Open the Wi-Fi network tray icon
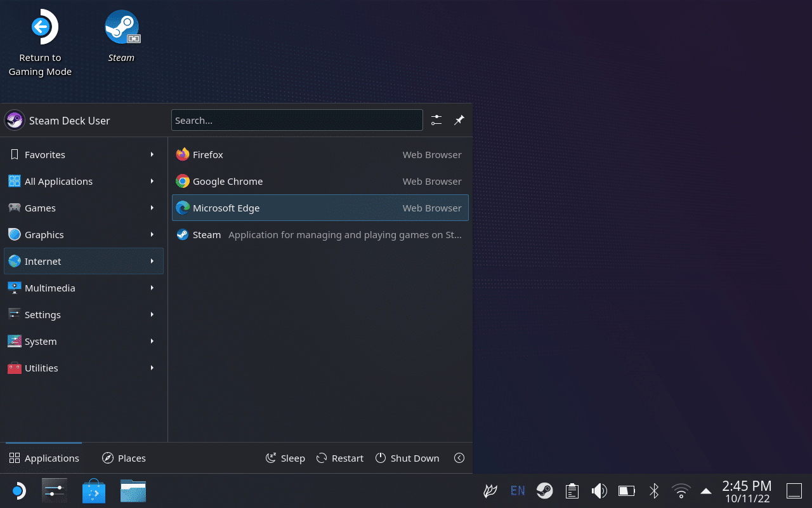 [x=681, y=491]
